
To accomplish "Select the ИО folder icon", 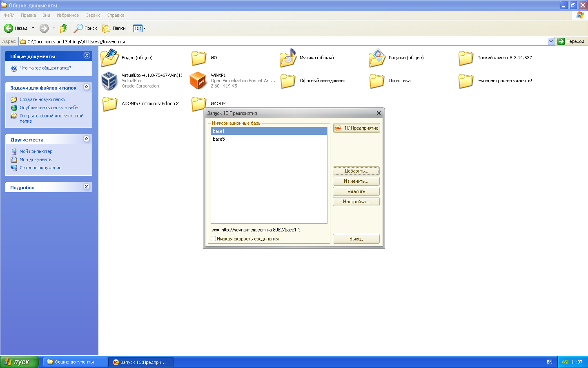I will coord(199,58).
